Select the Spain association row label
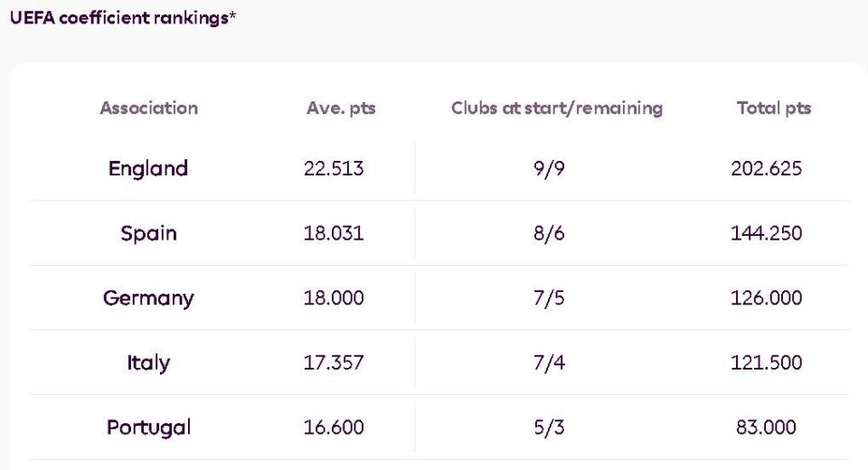The width and height of the screenshot is (868, 470). pos(148,233)
